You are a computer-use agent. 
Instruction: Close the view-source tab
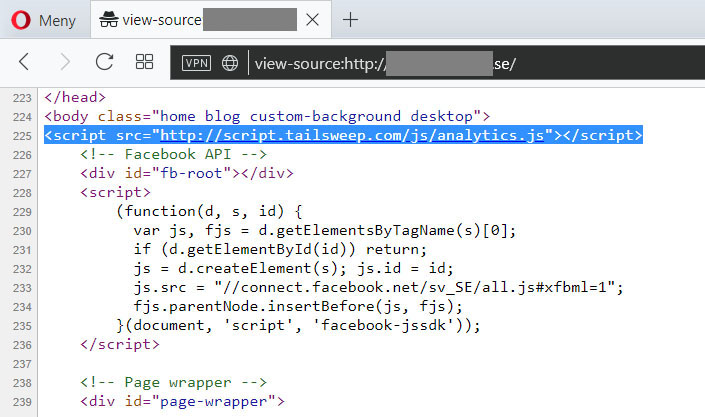(x=312, y=20)
